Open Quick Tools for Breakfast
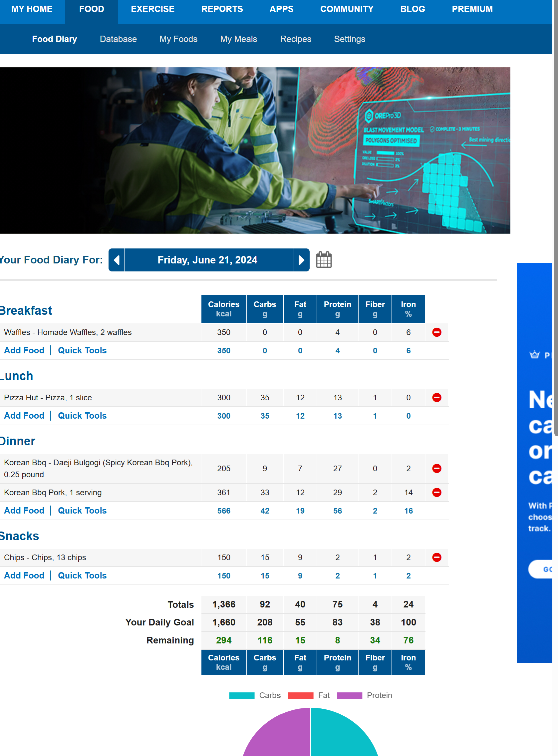558x756 pixels. (82, 350)
